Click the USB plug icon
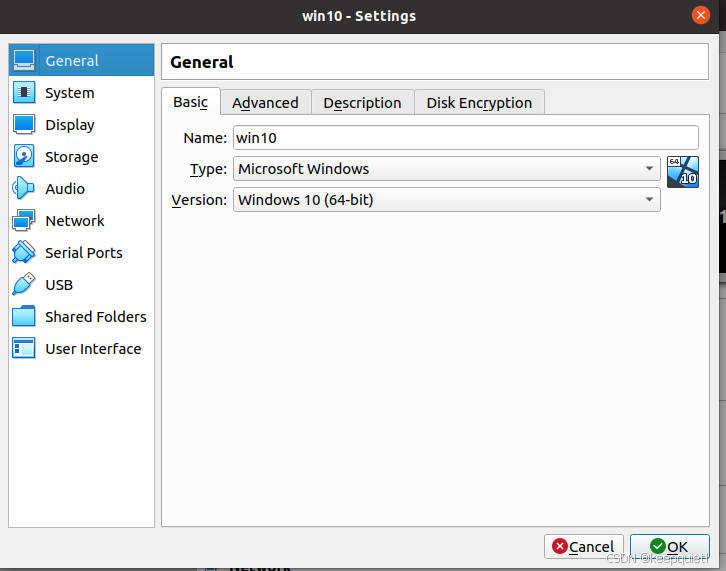 25,284
